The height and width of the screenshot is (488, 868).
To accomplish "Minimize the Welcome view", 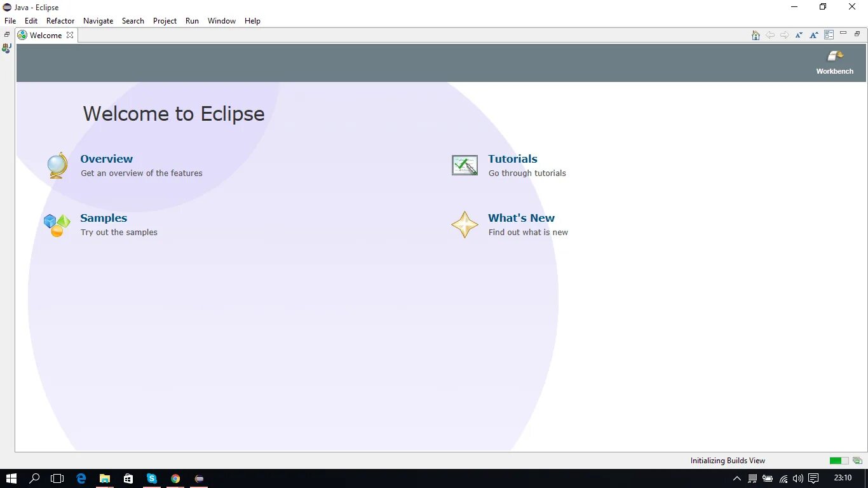I will tap(843, 34).
